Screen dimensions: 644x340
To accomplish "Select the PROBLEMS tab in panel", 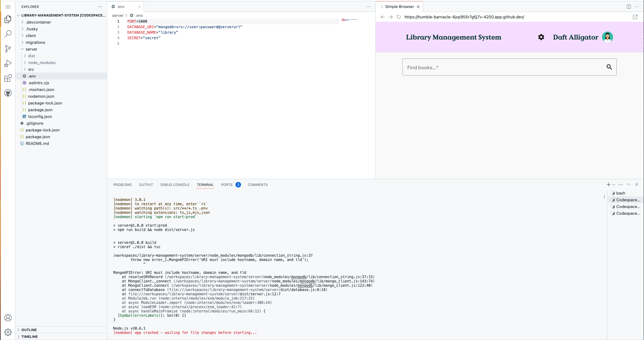I will click(x=122, y=184).
